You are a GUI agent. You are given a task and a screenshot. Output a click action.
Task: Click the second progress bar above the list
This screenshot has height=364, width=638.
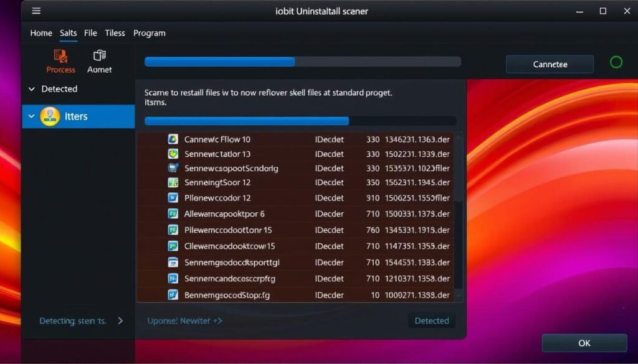(x=300, y=121)
